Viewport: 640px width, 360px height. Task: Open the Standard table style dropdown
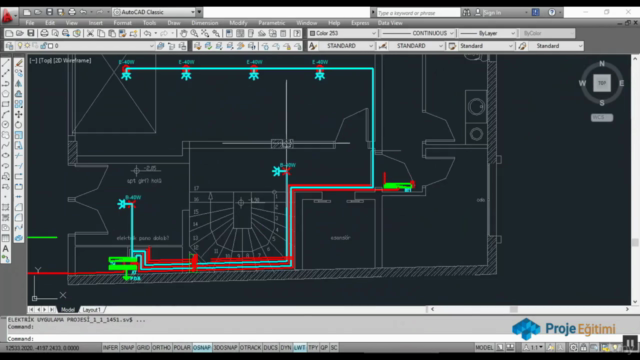click(486, 46)
